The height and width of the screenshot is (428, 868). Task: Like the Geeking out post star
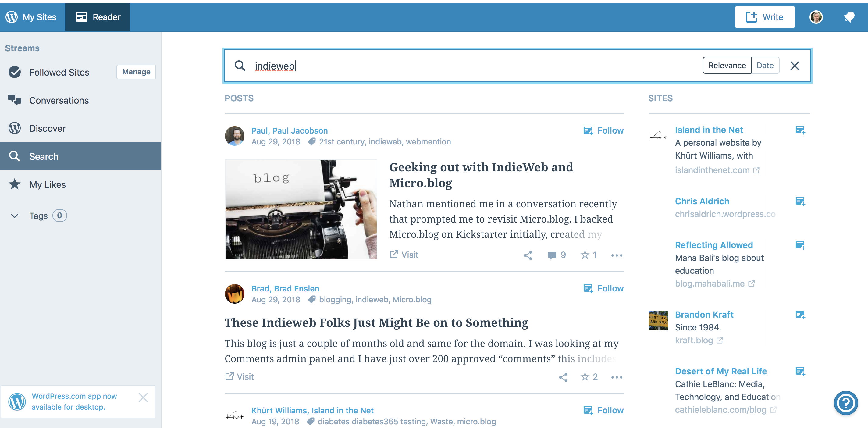(588, 255)
